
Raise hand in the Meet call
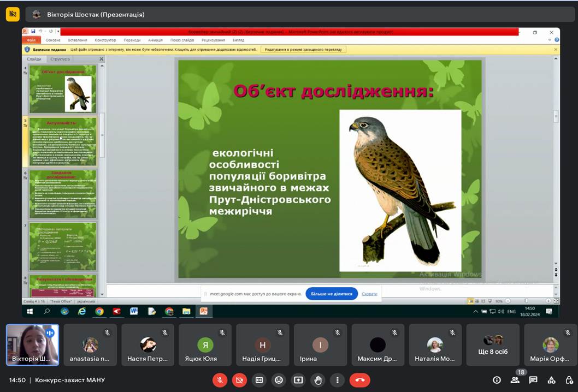point(318,379)
